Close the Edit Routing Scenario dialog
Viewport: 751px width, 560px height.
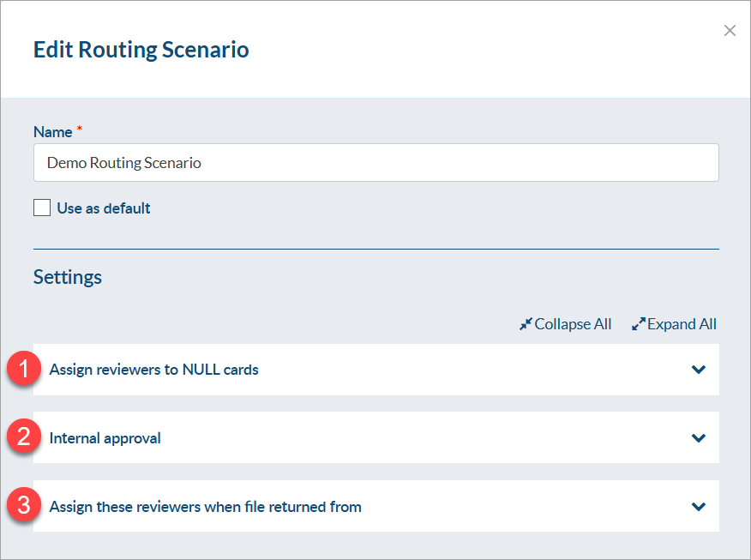pyautogui.click(x=730, y=31)
